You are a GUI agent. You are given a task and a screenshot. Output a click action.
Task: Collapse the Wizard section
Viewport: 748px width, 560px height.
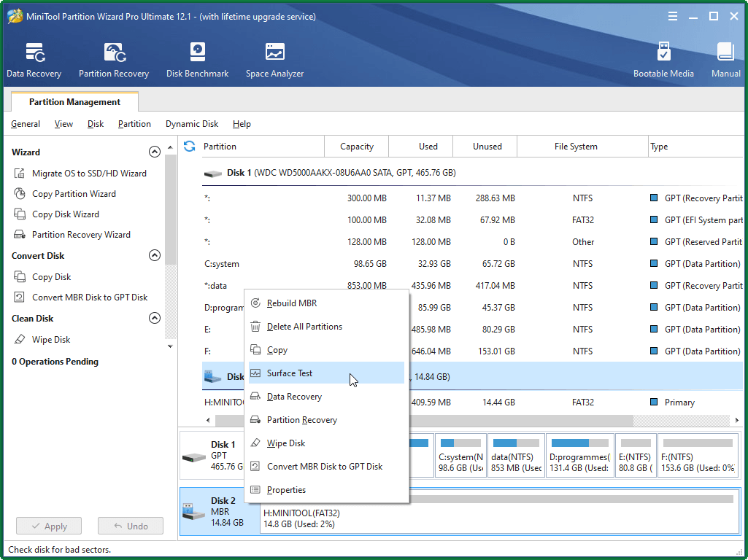click(155, 152)
